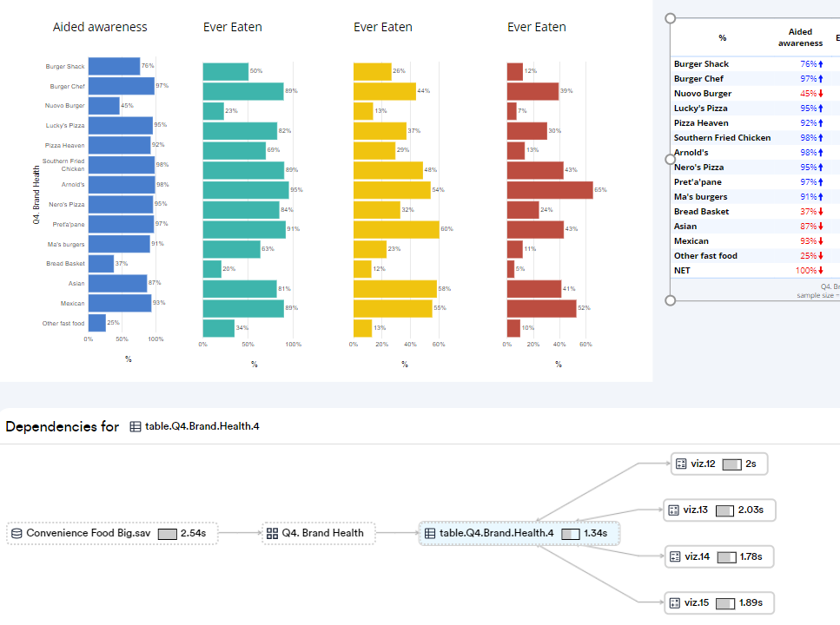Viewport: 840px width, 625px height.
Task: Click the visualization icon on the viz.12 node
Action: click(x=681, y=464)
